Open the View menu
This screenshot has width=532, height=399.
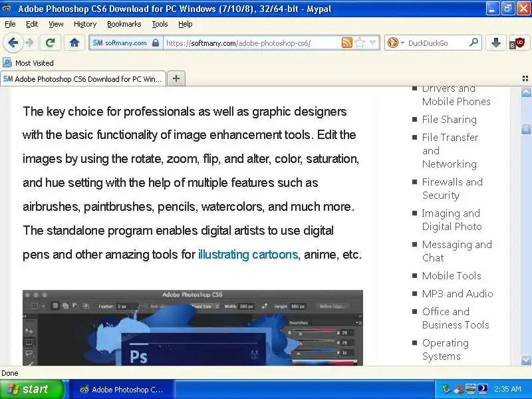pyautogui.click(x=56, y=24)
